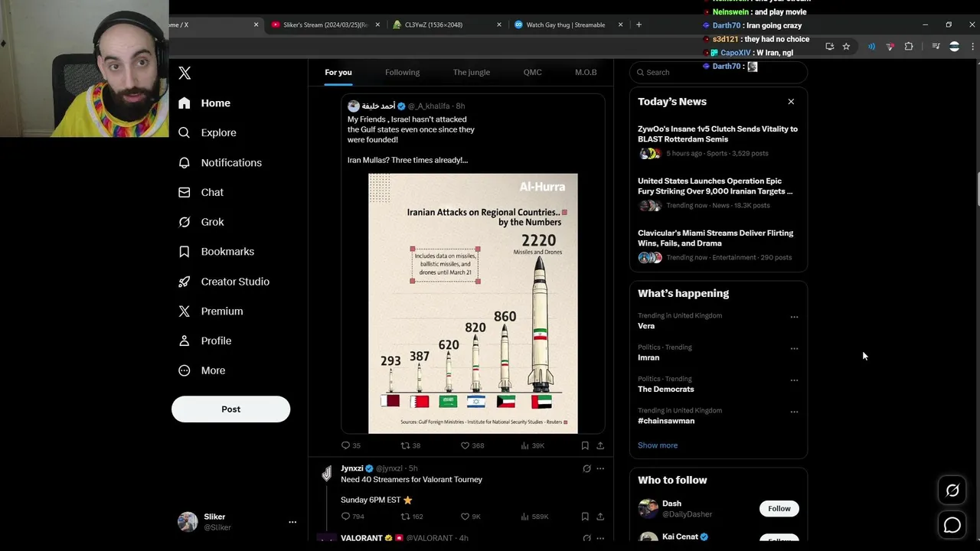
Task: Open more options for Imran trend
Action: pos(794,348)
